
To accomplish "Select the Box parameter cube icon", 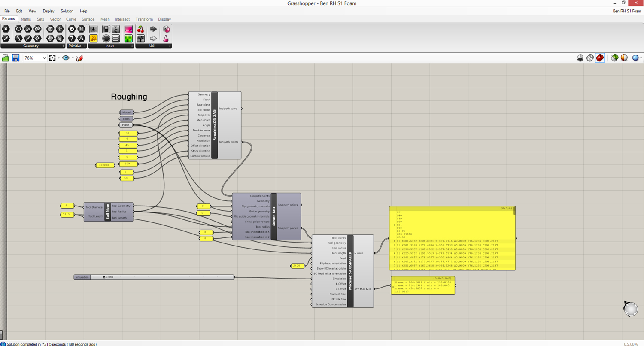I will 50,29.
